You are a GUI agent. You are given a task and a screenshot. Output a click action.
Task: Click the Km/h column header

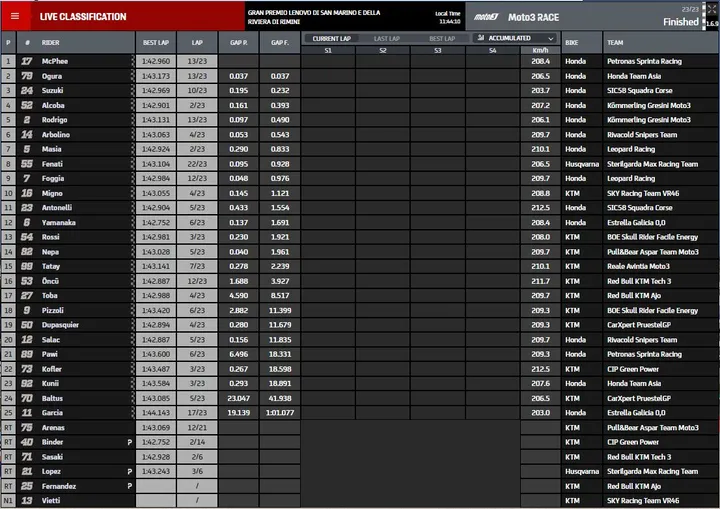540,50
